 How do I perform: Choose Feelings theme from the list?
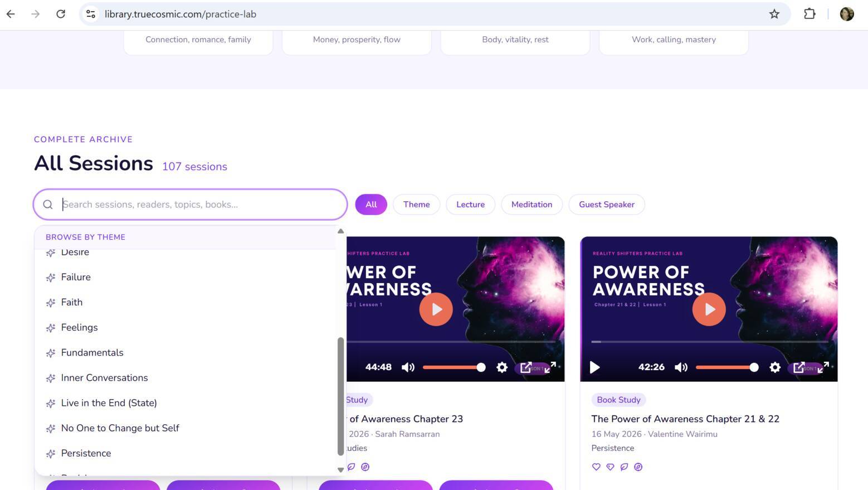[x=186, y=327]
